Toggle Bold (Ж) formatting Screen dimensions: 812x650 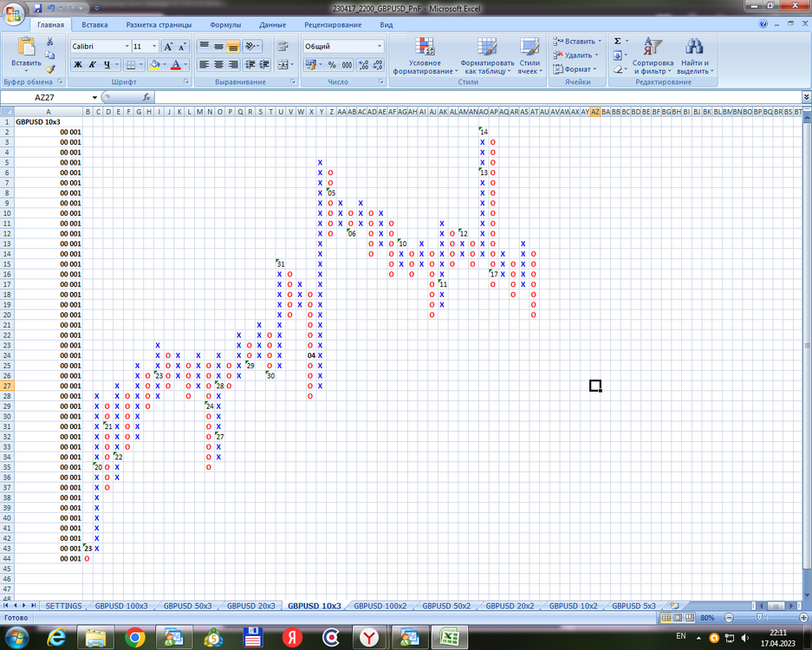tap(78, 65)
